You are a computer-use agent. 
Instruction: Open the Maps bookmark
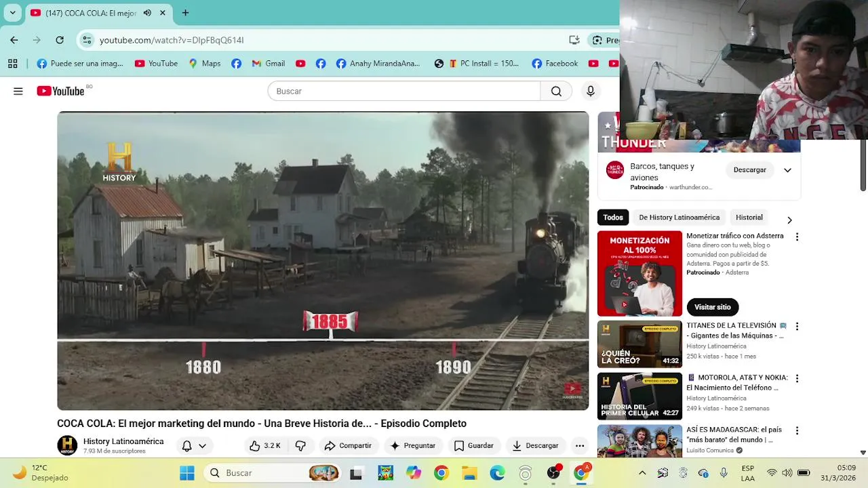coord(204,64)
